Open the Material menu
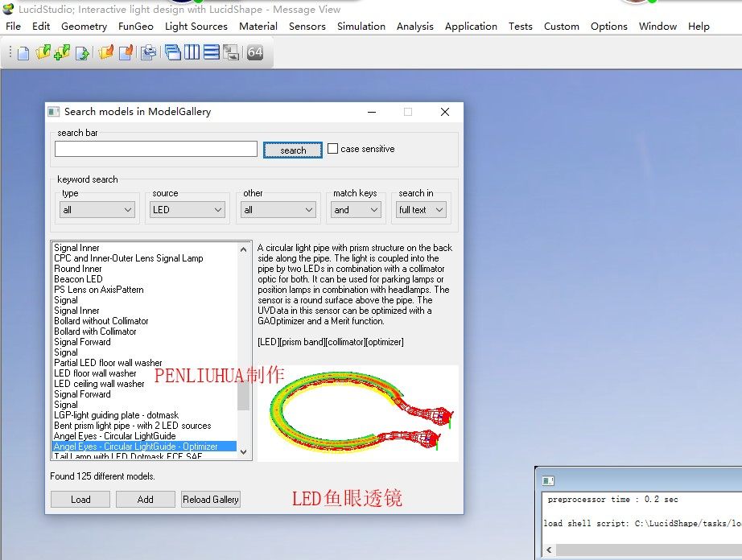742x560 pixels. [x=258, y=26]
